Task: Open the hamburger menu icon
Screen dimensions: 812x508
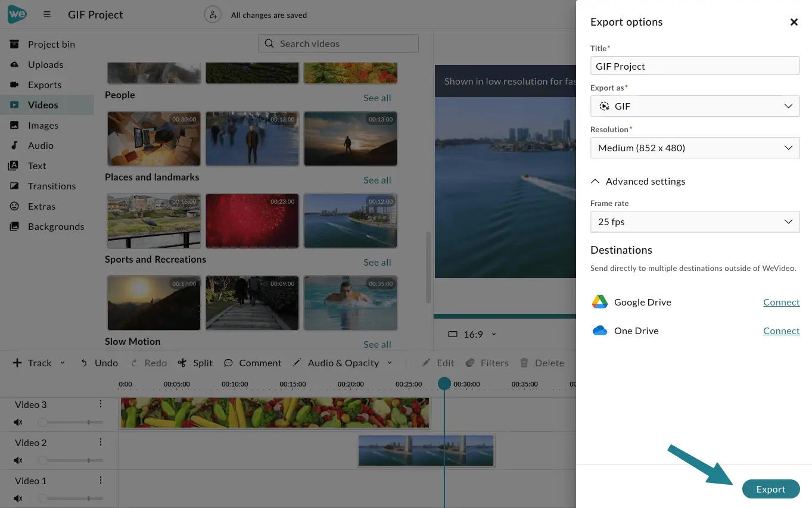Action: (x=47, y=15)
